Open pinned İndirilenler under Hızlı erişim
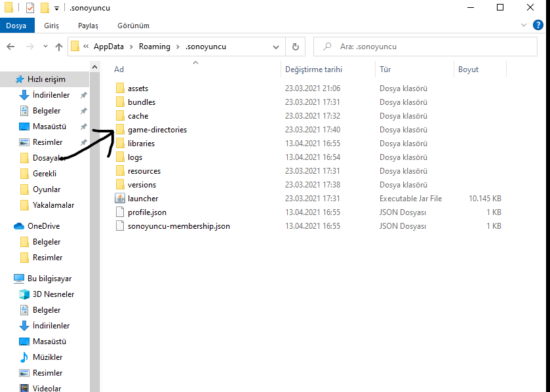550x392 pixels. pyautogui.click(x=44, y=95)
